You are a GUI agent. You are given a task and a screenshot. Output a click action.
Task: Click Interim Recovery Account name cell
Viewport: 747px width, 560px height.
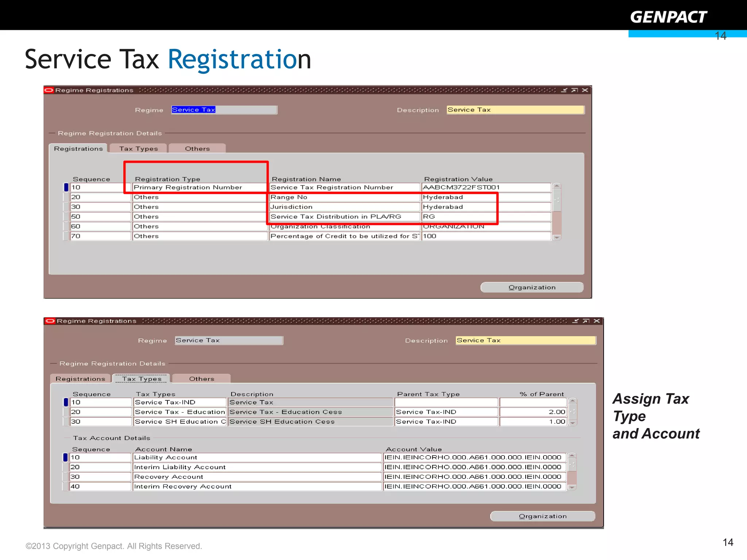257,486
